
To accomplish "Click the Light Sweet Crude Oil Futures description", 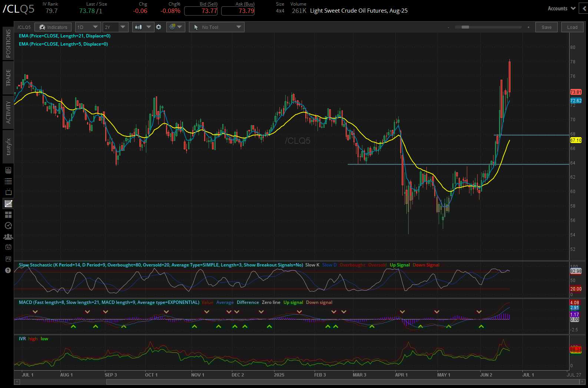I will (359, 11).
